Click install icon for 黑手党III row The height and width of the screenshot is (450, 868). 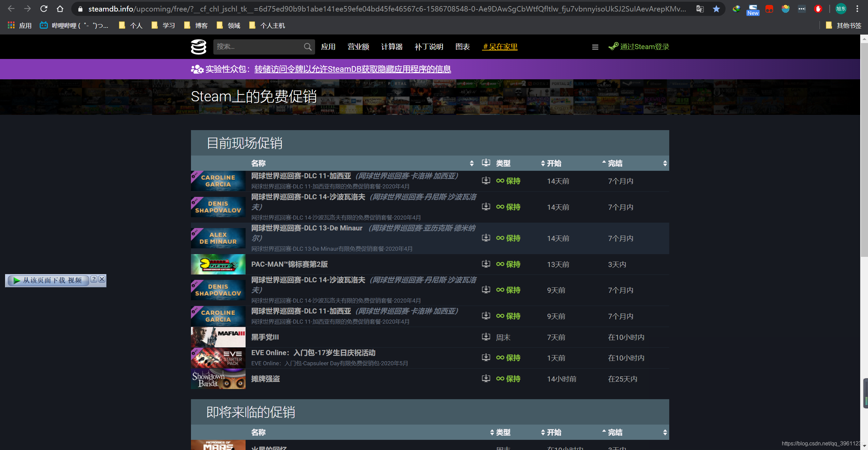(486, 337)
